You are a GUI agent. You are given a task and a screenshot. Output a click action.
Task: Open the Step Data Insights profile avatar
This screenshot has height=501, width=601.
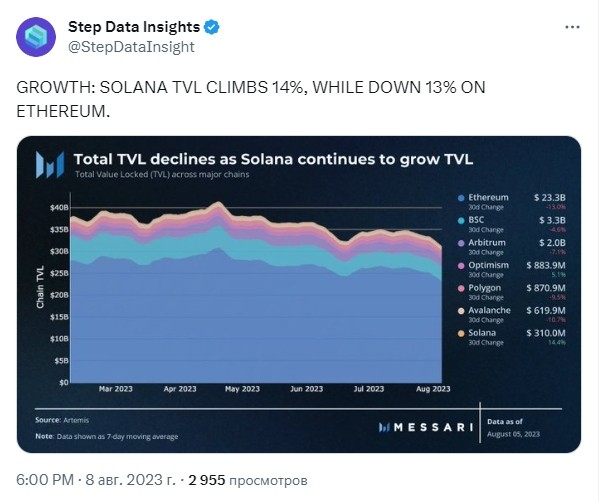[x=36, y=37]
